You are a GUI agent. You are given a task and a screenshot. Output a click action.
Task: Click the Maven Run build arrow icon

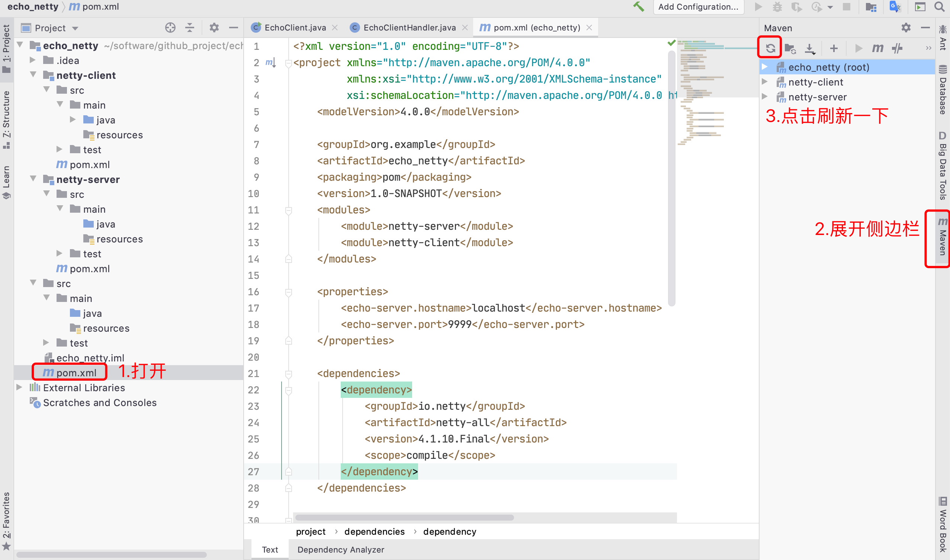point(858,48)
